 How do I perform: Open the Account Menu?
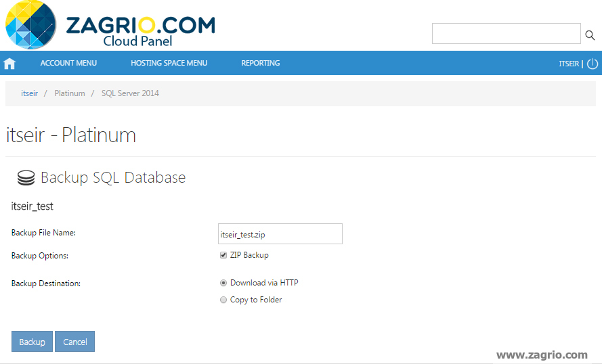point(68,63)
